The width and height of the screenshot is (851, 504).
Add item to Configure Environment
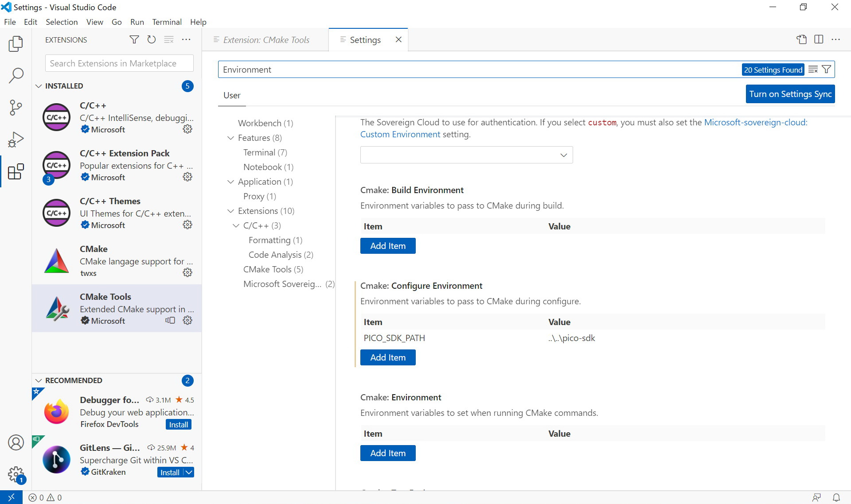click(388, 357)
